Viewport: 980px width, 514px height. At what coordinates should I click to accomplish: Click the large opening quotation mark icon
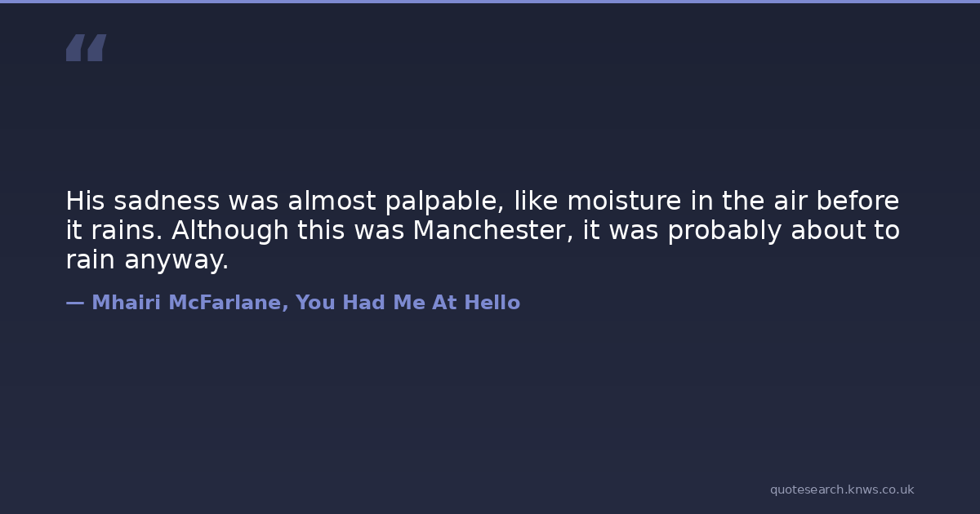(86, 48)
